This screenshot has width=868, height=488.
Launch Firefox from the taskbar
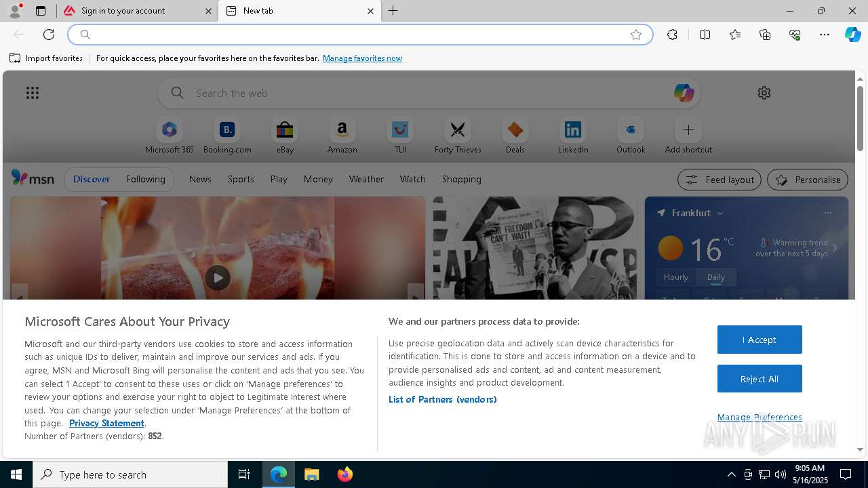[345, 474]
